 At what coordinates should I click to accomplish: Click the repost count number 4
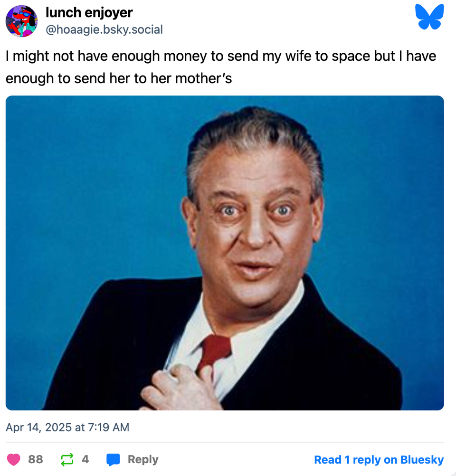[85, 459]
